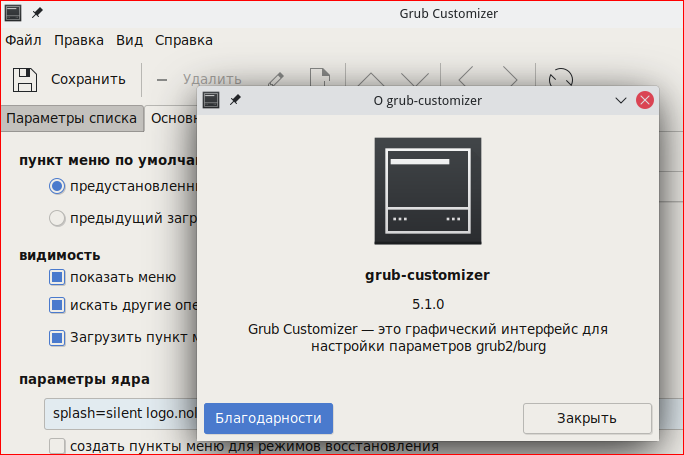Click the About dialog's minimize chevron
Screen dimensions: 684x455
(621, 100)
